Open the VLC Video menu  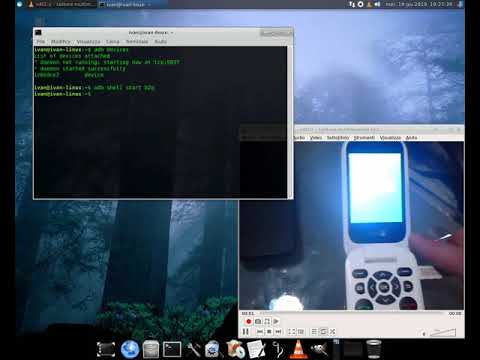(316, 138)
